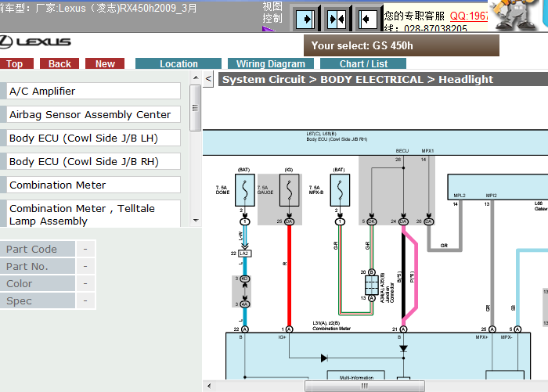Image resolution: width=548 pixels, height=392 pixels.
Task: Click the Part Code label
Action: (38, 249)
